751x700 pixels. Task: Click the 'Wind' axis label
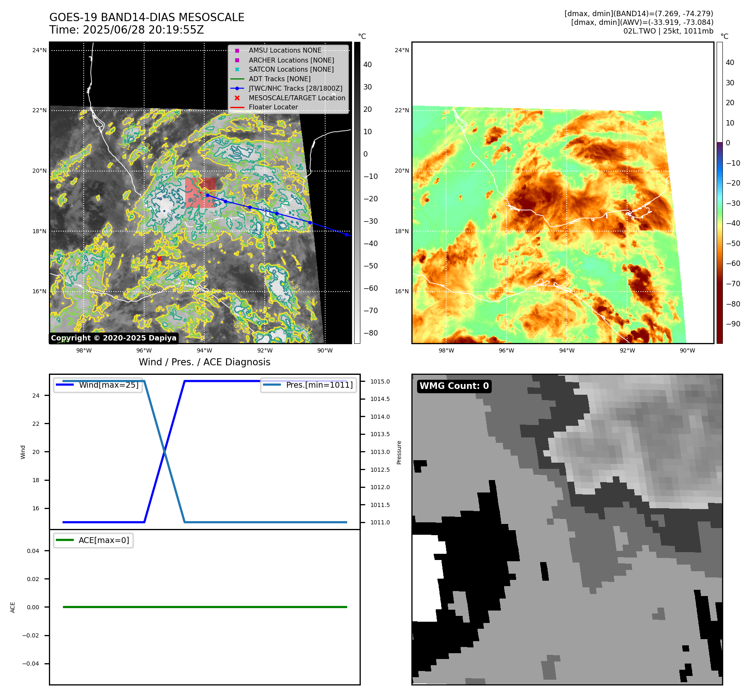23,452
